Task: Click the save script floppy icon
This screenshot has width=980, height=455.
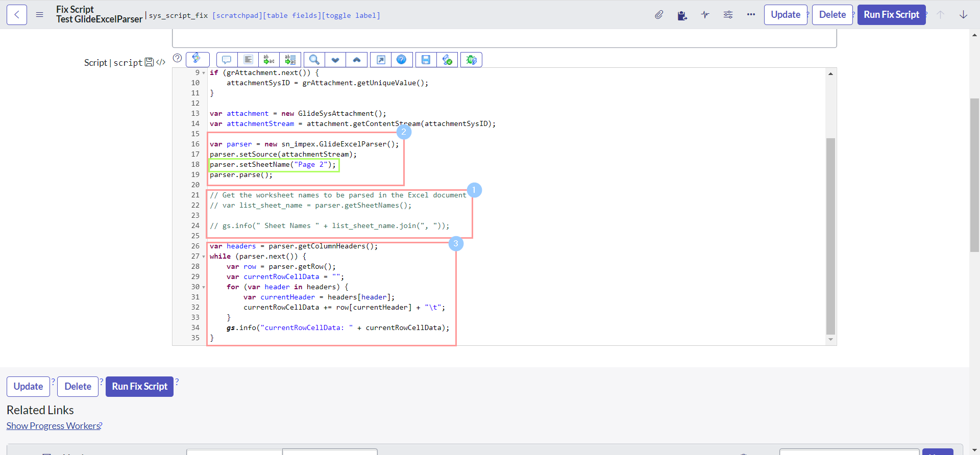Action: pos(426,60)
